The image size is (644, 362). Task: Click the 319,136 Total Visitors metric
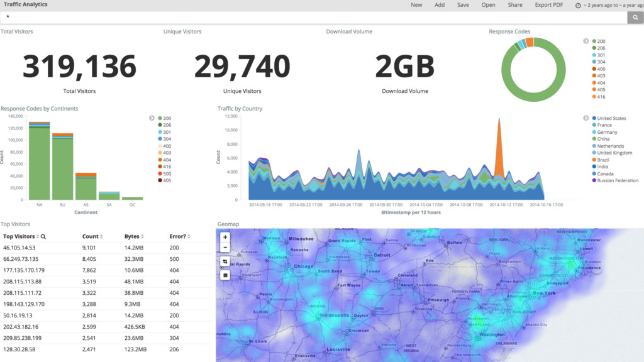click(79, 67)
